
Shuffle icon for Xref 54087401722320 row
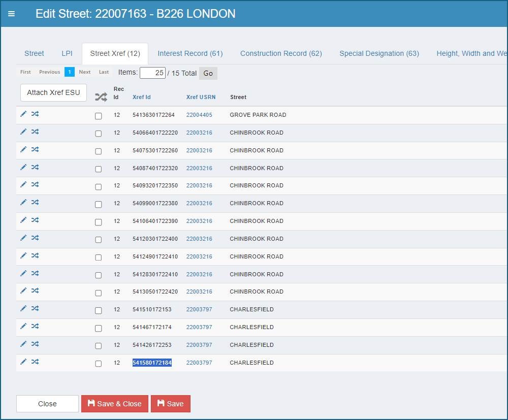point(35,167)
